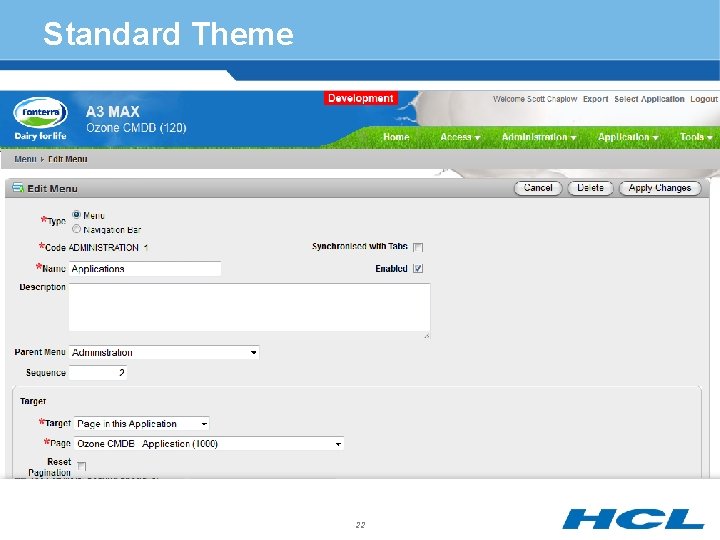This screenshot has height=540, width=720.
Task: Select the Menu type radio button
Action: [76, 214]
